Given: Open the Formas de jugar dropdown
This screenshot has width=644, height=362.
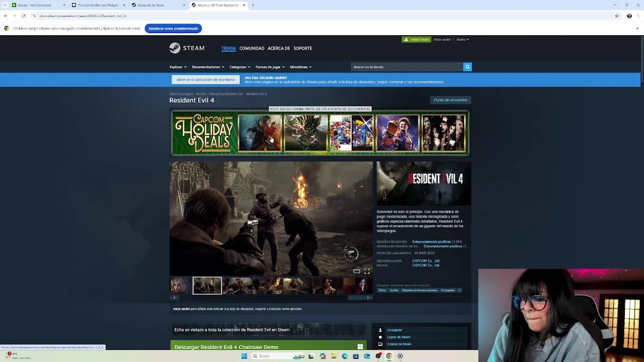Looking at the screenshot, I should (x=270, y=67).
